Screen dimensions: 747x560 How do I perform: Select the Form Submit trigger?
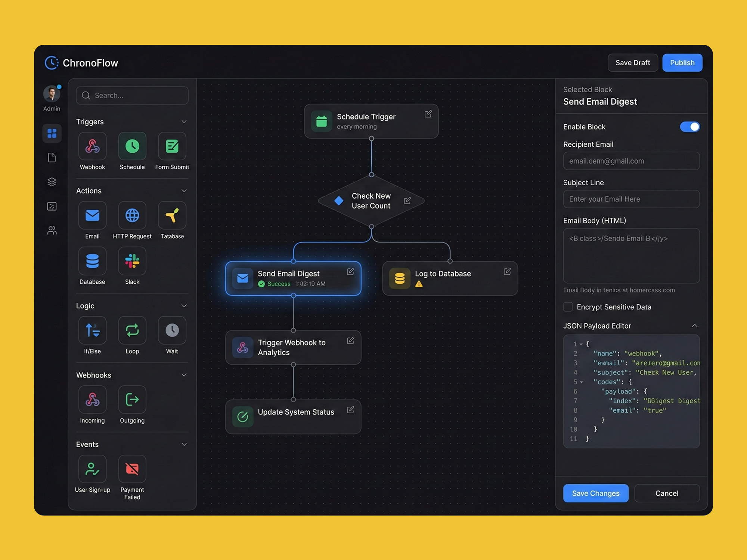point(172,146)
